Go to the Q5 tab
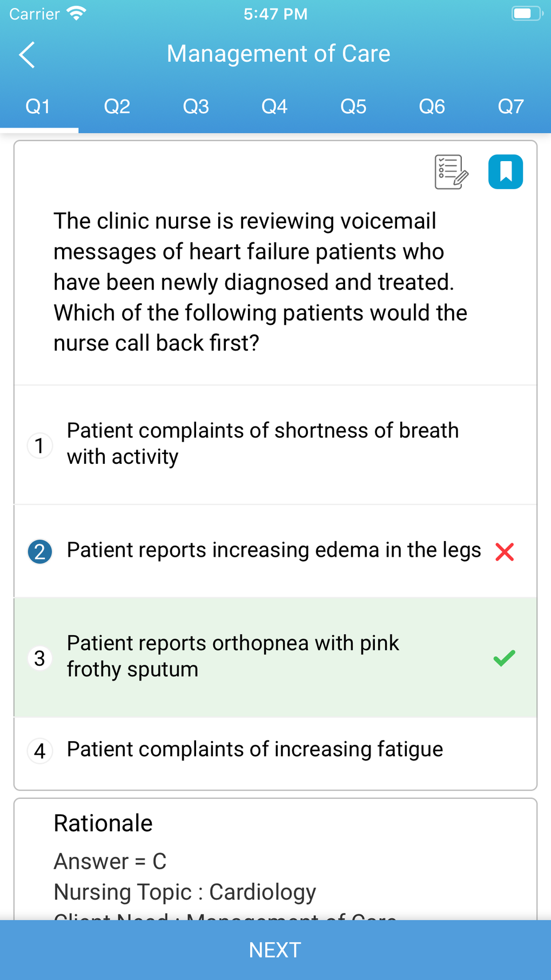 tap(353, 106)
